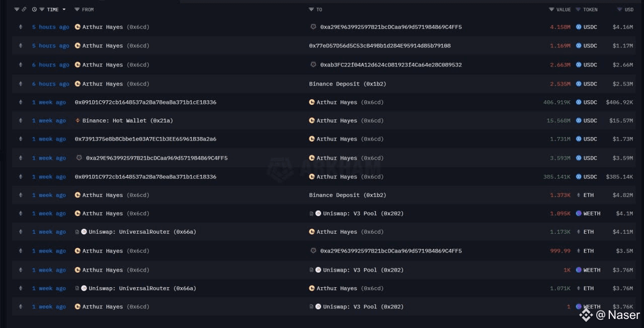Image resolution: width=644 pixels, height=328 pixels.
Task: Open the TO column filter
Action: click(x=312, y=10)
